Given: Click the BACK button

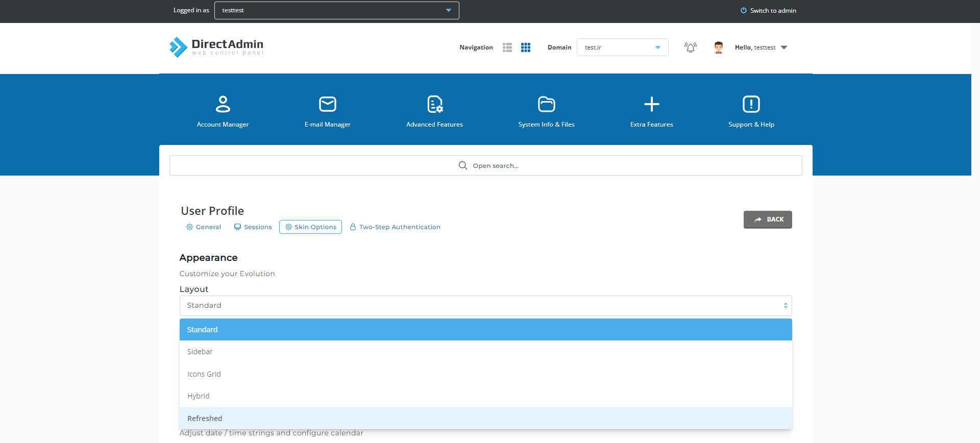Looking at the screenshot, I should [x=767, y=219].
